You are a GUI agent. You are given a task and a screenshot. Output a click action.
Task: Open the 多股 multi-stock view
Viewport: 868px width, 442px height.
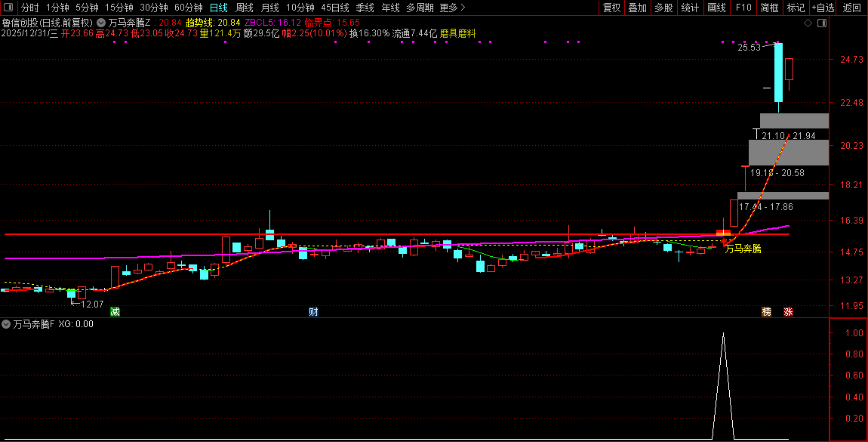pyautogui.click(x=663, y=8)
